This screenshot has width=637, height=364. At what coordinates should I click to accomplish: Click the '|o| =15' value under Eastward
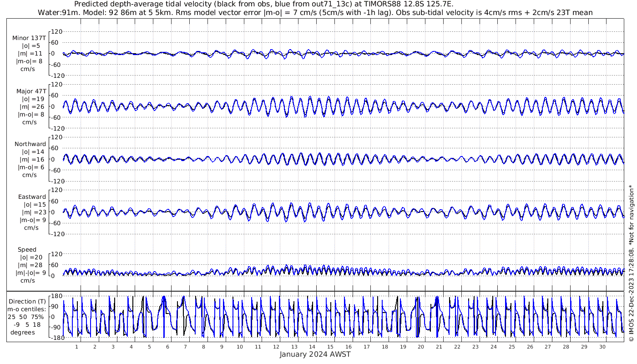(x=35, y=205)
